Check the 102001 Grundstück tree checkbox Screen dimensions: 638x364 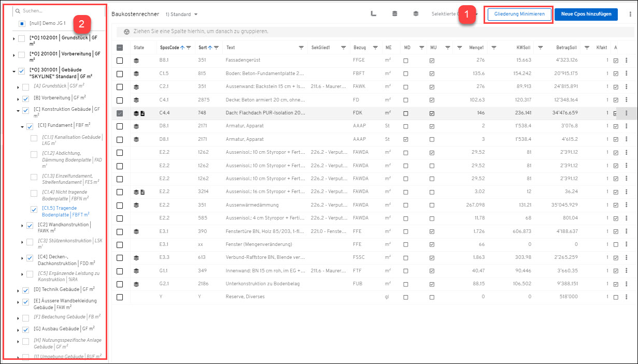(21, 38)
